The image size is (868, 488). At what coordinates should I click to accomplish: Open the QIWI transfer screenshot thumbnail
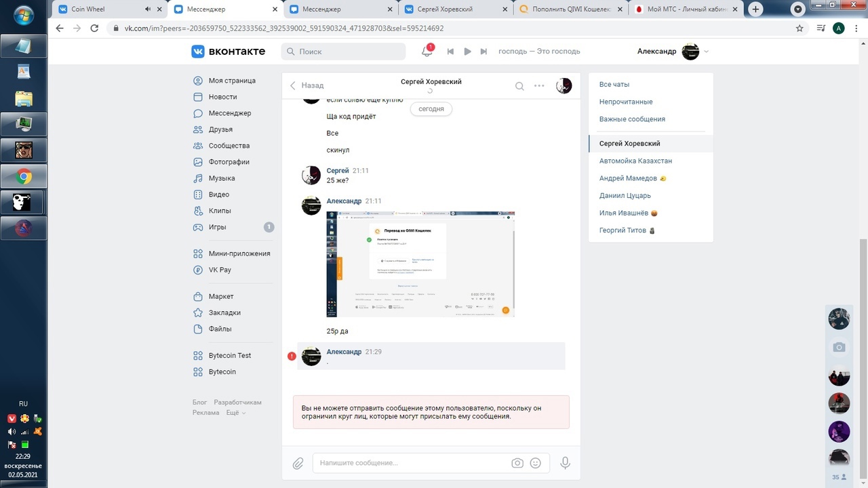click(420, 264)
